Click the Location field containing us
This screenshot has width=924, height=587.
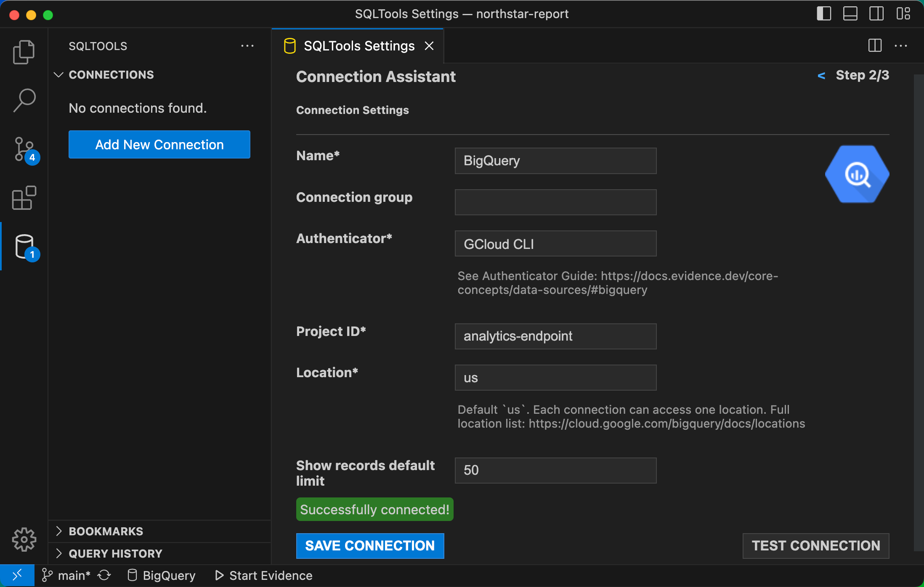(x=555, y=378)
